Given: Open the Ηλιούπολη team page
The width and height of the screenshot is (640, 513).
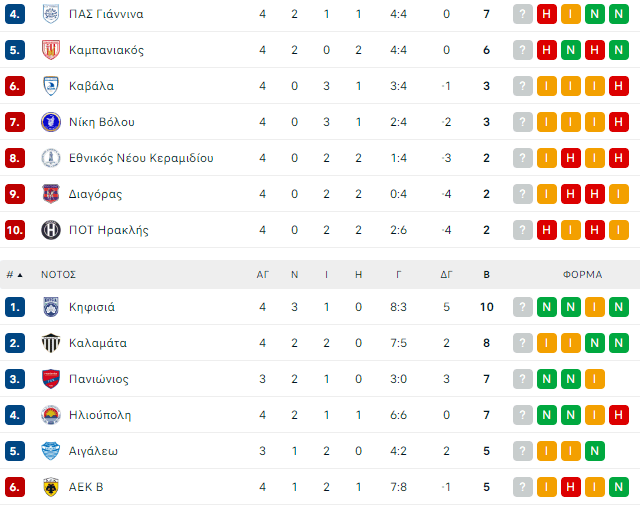Looking at the screenshot, I should 100,415.
